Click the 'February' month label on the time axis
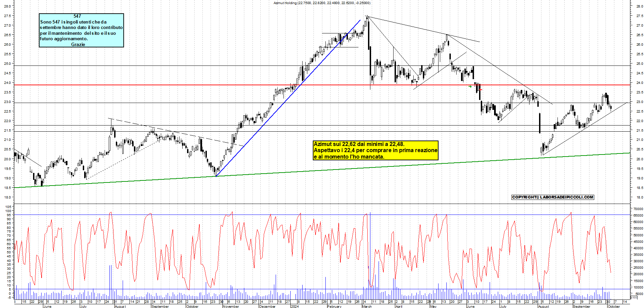Screen dimensions: 644x308 pos(334,306)
